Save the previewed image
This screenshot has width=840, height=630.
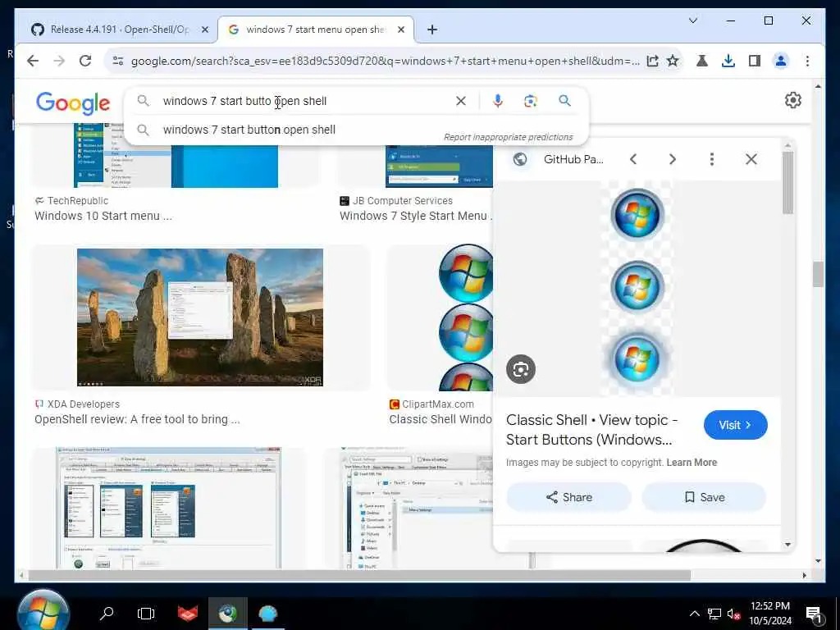(x=704, y=497)
